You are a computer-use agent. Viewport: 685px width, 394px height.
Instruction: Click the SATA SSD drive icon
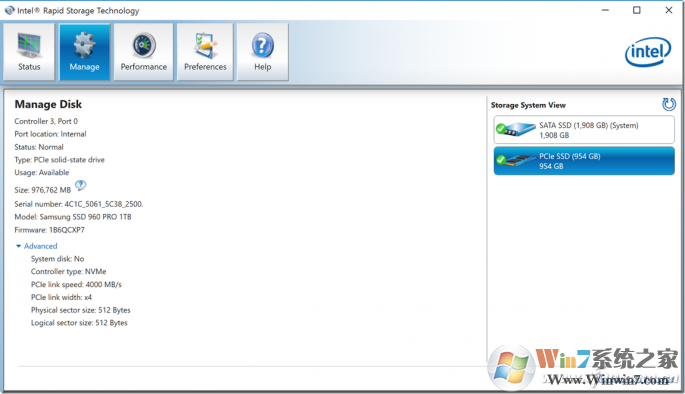[x=516, y=129]
